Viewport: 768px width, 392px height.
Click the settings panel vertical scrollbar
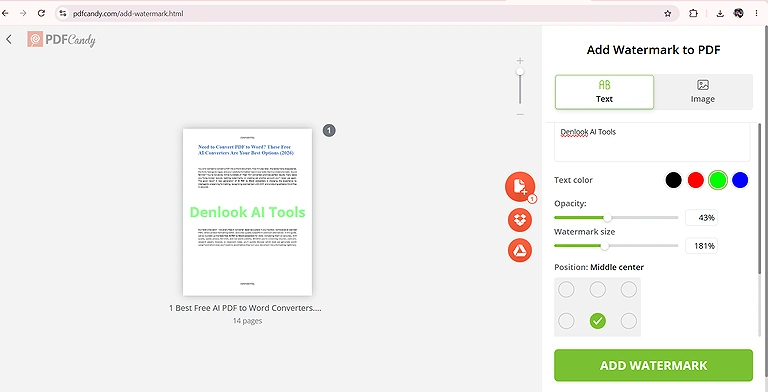tap(760, 198)
